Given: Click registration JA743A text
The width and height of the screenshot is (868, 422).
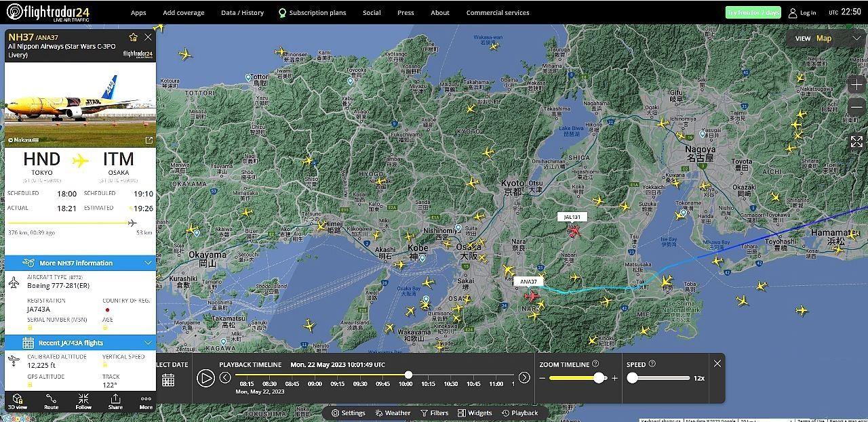Looking at the screenshot, I should pos(39,310).
